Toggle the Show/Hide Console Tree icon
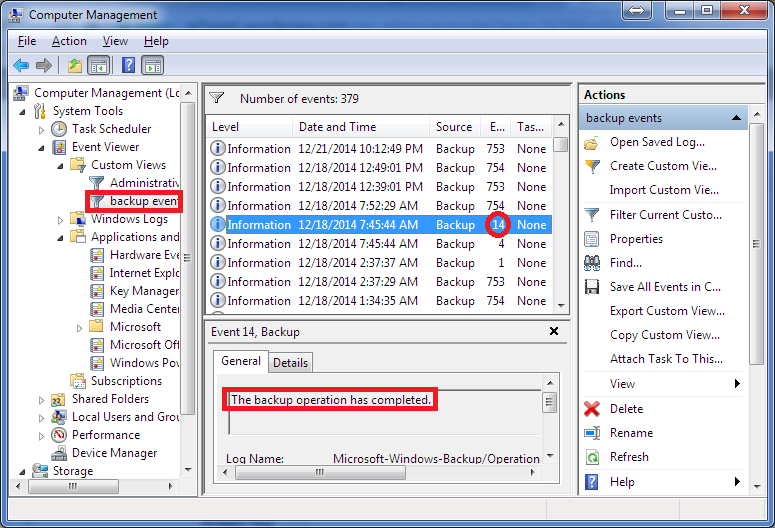775x528 pixels. pyautogui.click(x=98, y=65)
